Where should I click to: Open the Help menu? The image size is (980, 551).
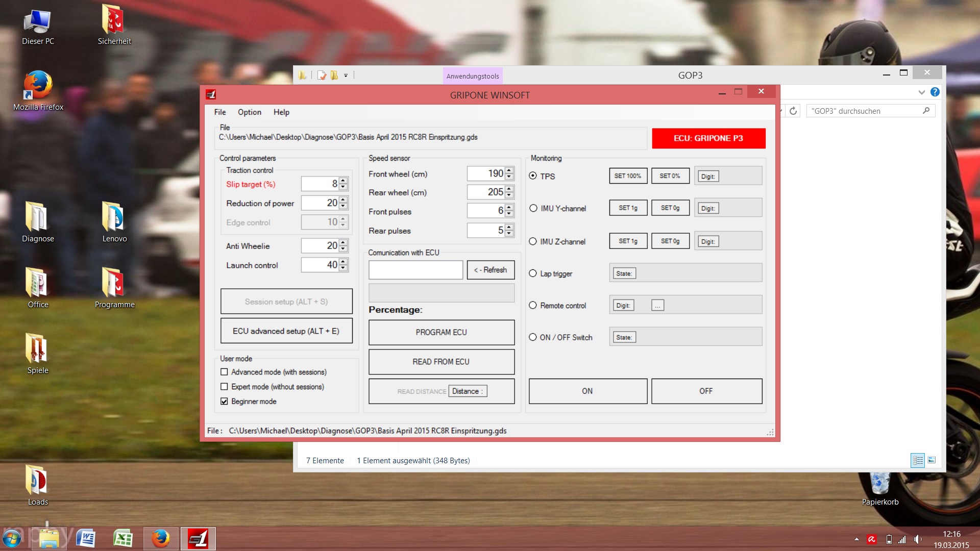281,112
